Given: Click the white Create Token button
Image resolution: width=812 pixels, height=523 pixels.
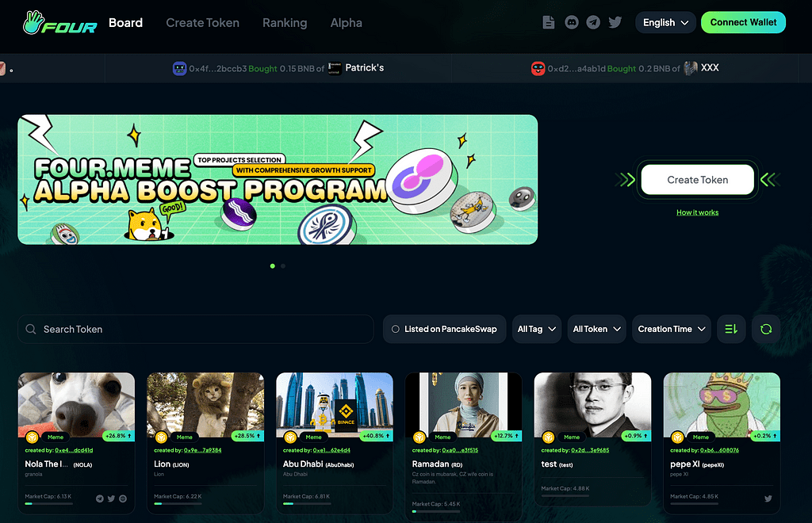Looking at the screenshot, I should tap(698, 180).
